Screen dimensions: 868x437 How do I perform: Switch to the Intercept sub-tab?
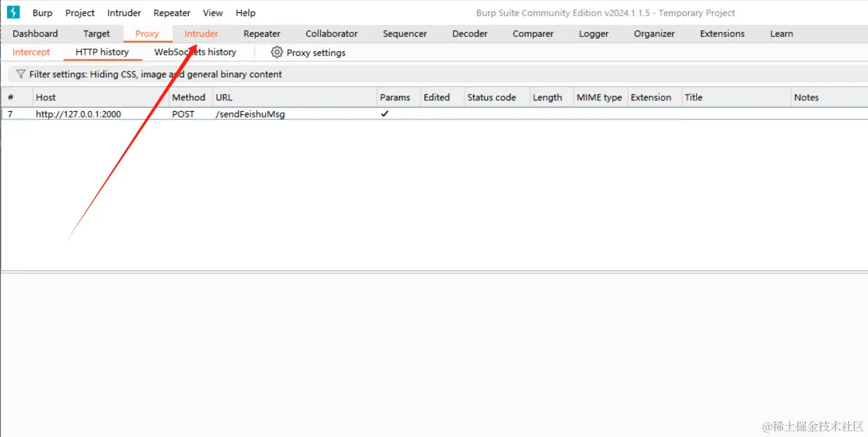[x=31, y=52]
